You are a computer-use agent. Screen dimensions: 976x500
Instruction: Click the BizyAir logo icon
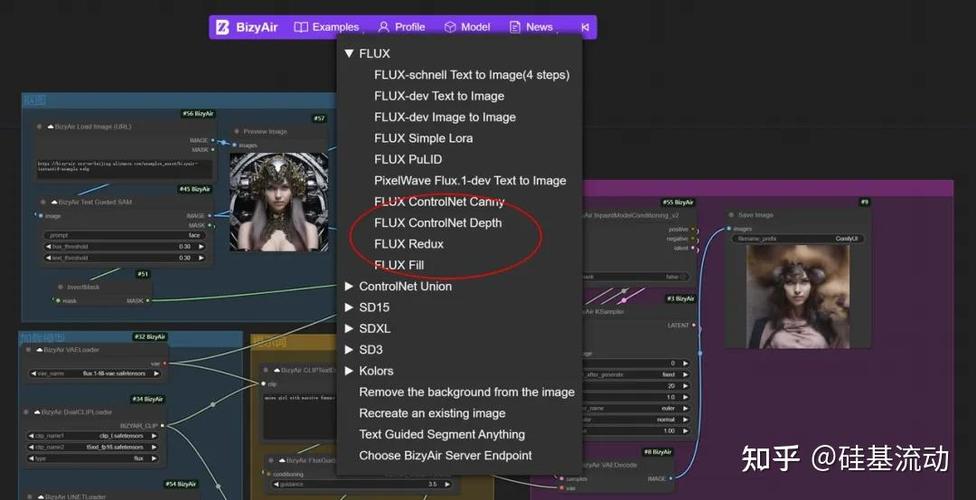pos(222,27)
